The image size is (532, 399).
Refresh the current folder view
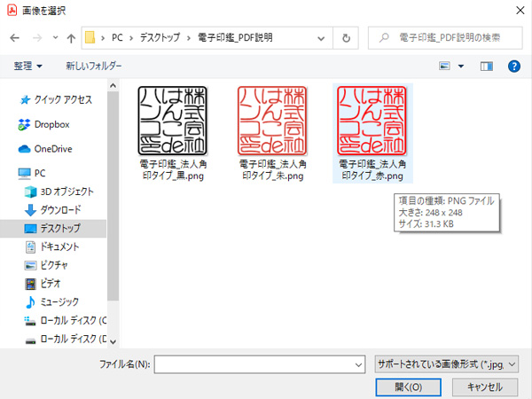coord(346,38)
